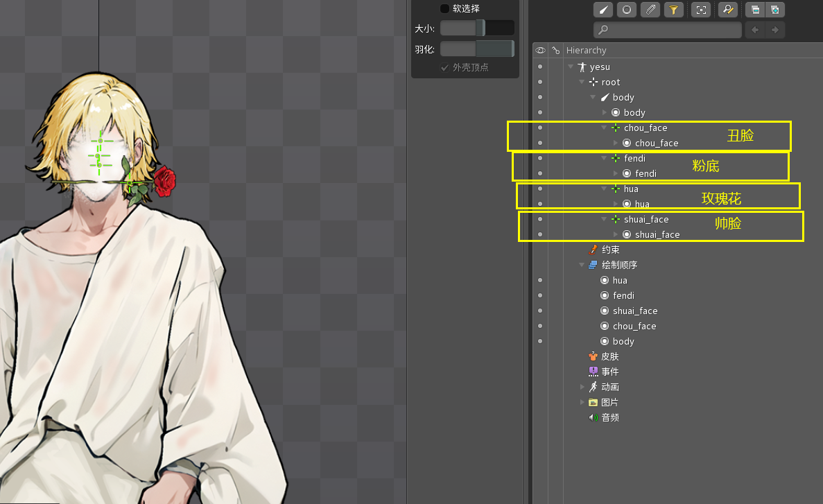The width and height of the screenshot is (823, 504).
Task: Expand the 动画 animations node
Action: (x=582, y=387)
